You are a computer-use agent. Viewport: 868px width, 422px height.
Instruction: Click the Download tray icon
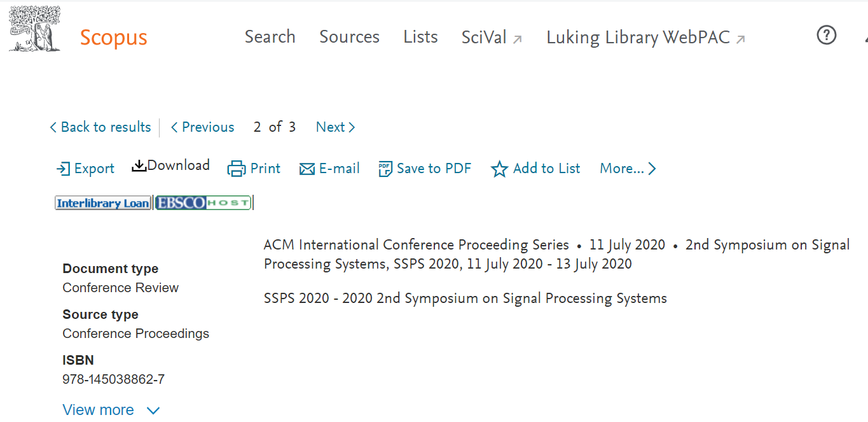[x=139, y=165]
